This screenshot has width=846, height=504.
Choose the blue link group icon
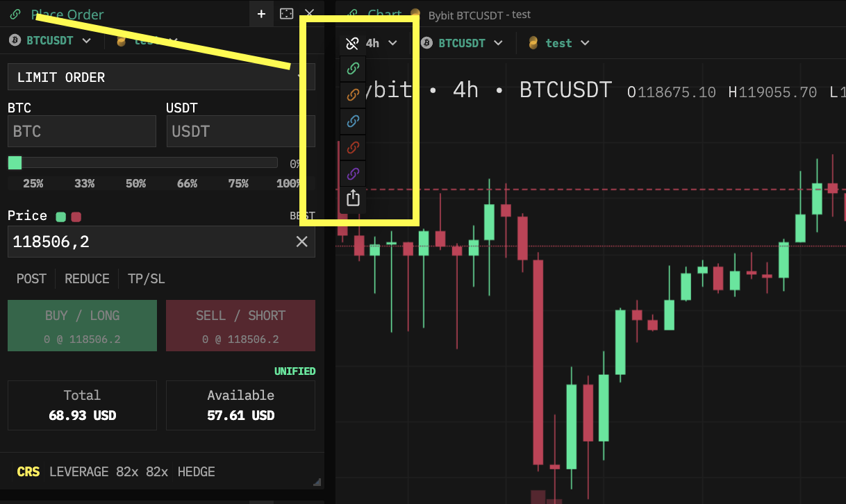tap(353, 121)
